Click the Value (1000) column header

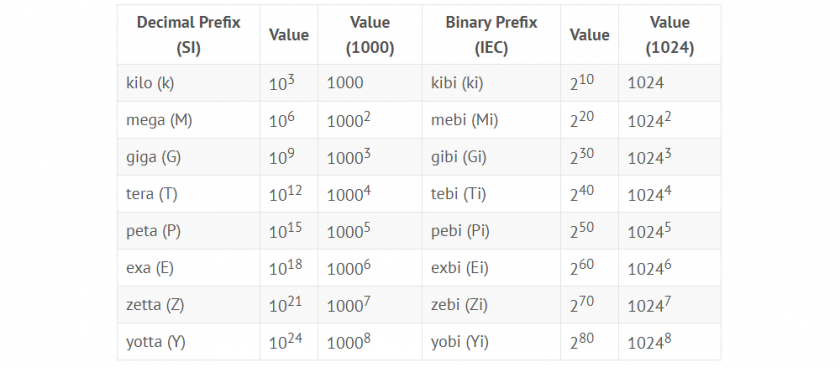(x=370, y=35)
